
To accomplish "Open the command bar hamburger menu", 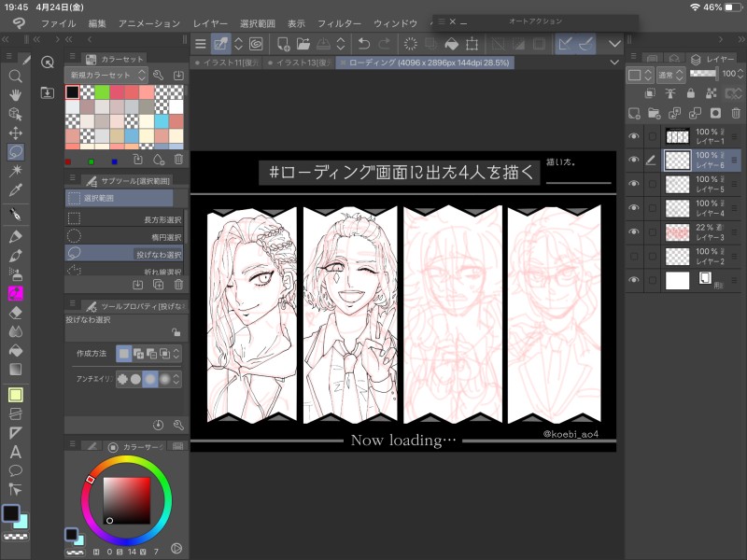I will coord(201,44).
